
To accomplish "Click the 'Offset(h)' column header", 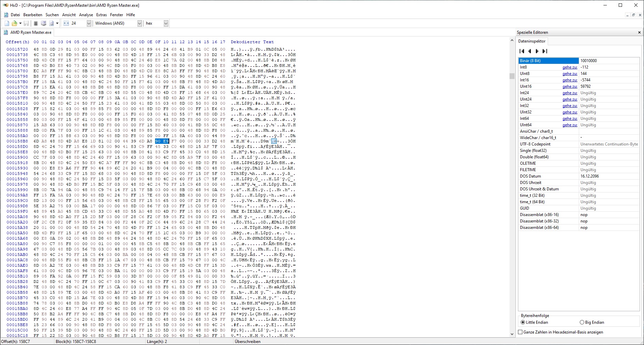I will 18,42.
